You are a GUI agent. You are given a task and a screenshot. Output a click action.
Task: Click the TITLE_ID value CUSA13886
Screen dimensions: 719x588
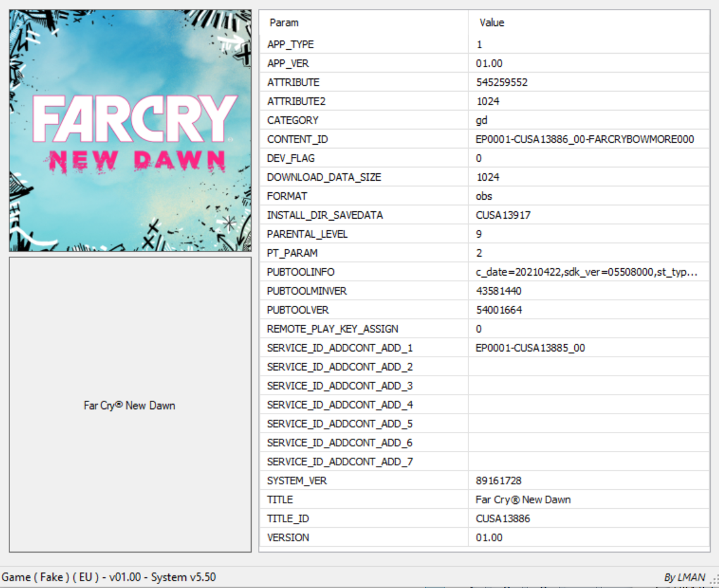[503, 519]
